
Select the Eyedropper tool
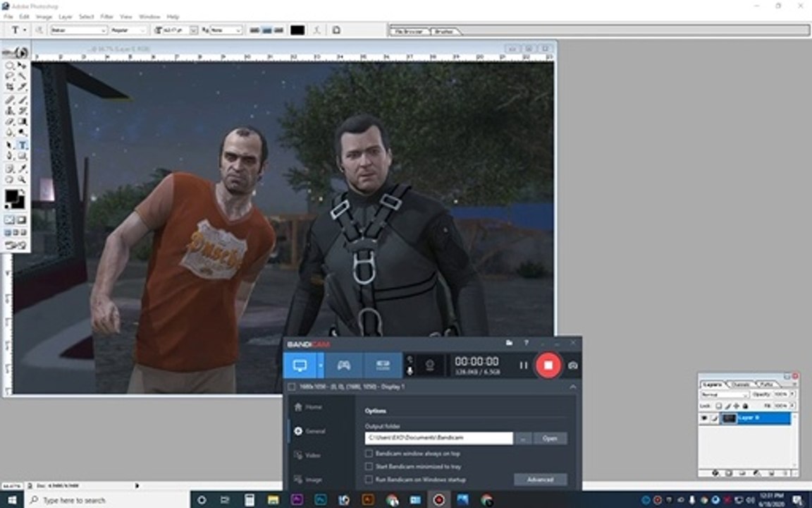coord(22,169)
